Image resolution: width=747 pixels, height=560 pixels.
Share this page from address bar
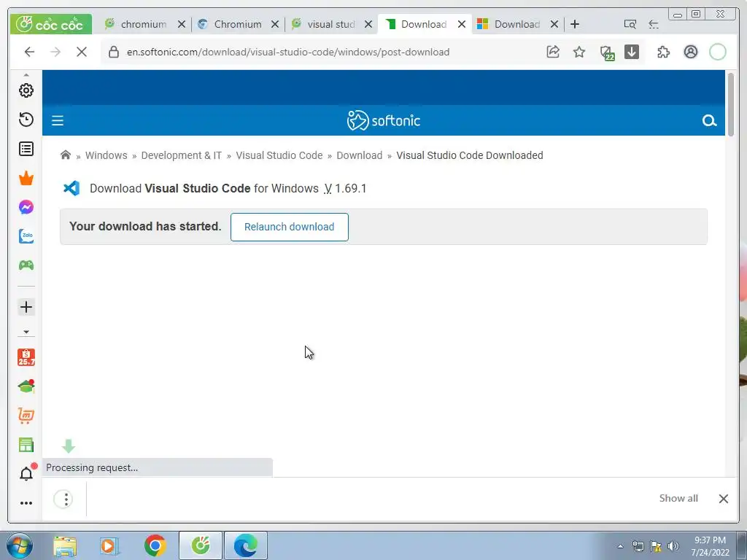coord(553,52)
